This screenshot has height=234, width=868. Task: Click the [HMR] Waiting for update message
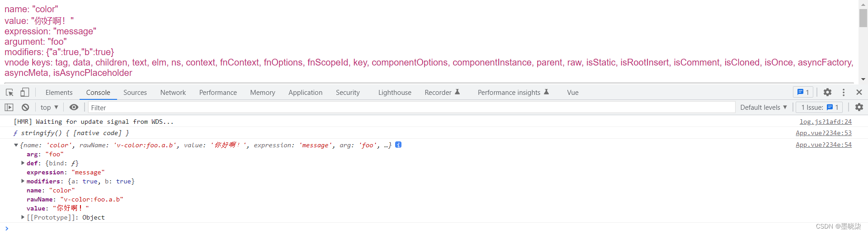[x=94, y=122]
